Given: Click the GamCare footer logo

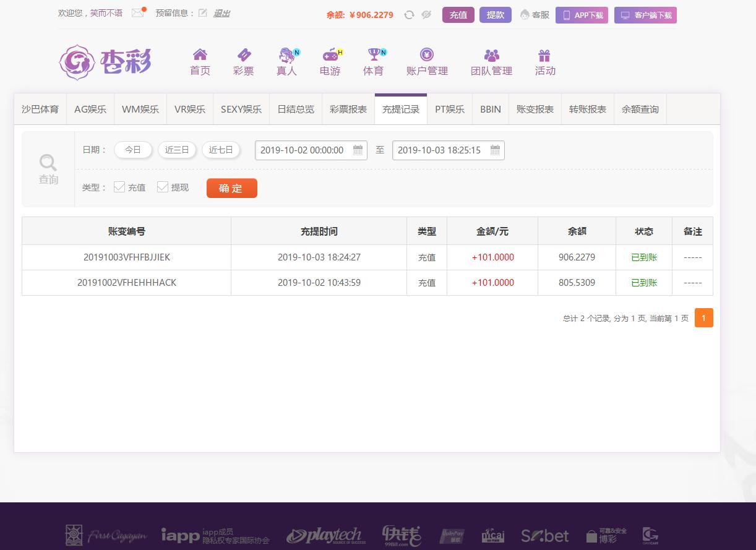Looking at the screenshot, I should [x=650, y=535].
